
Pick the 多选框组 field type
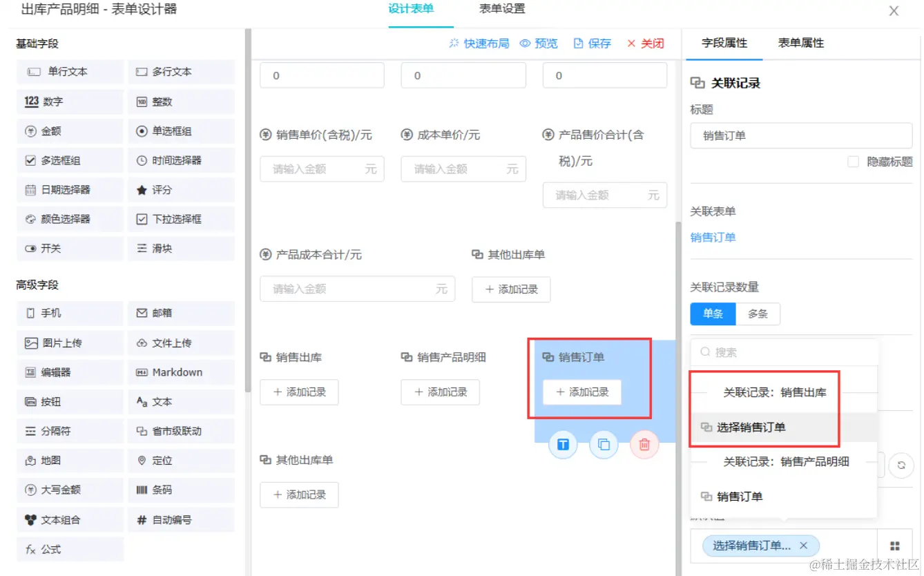[x=70, y=160]
